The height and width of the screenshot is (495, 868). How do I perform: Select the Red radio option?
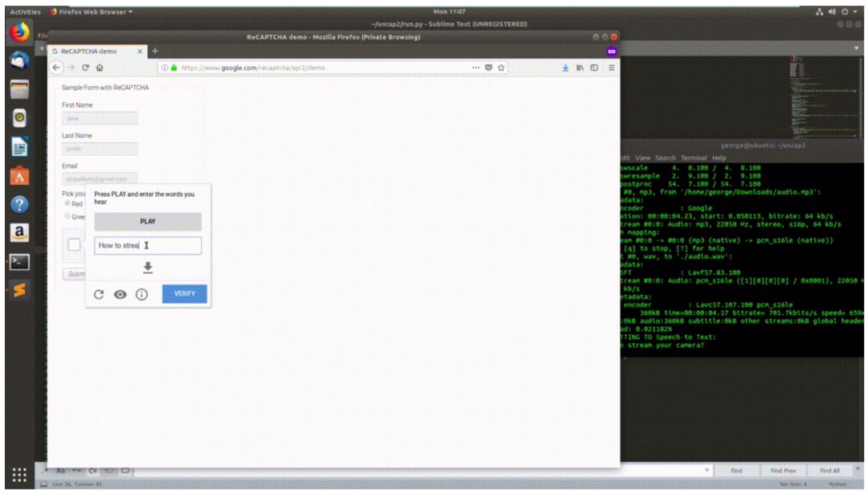[68, 204]
